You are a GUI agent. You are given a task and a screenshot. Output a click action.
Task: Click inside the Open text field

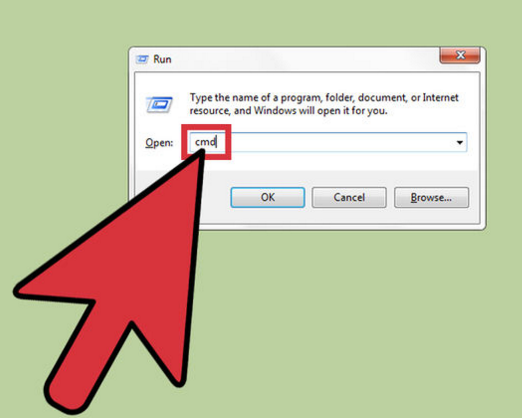(327, 142)
